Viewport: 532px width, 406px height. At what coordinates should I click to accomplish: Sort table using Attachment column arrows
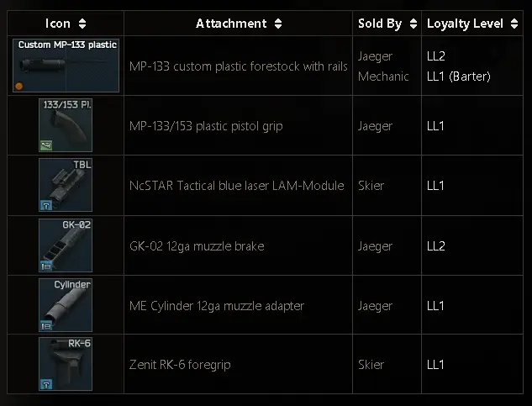[278, 24]
